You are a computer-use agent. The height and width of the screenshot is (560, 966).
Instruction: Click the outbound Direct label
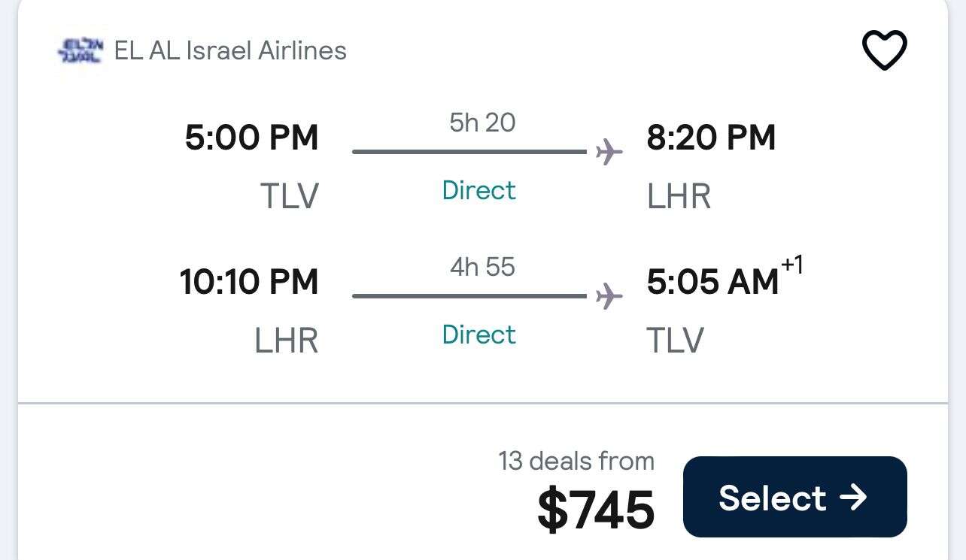479,190
